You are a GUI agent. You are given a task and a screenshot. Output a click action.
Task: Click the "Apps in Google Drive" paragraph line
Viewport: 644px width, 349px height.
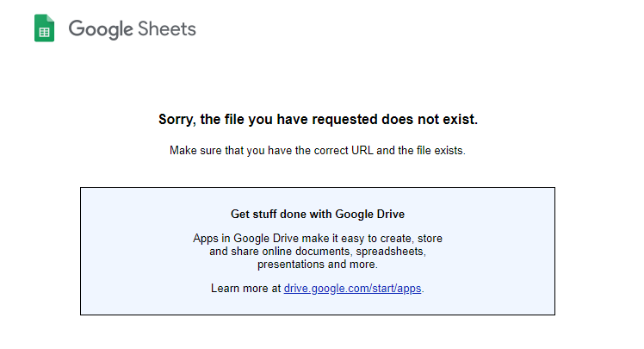pyautogui.click(x=318, y=238)
